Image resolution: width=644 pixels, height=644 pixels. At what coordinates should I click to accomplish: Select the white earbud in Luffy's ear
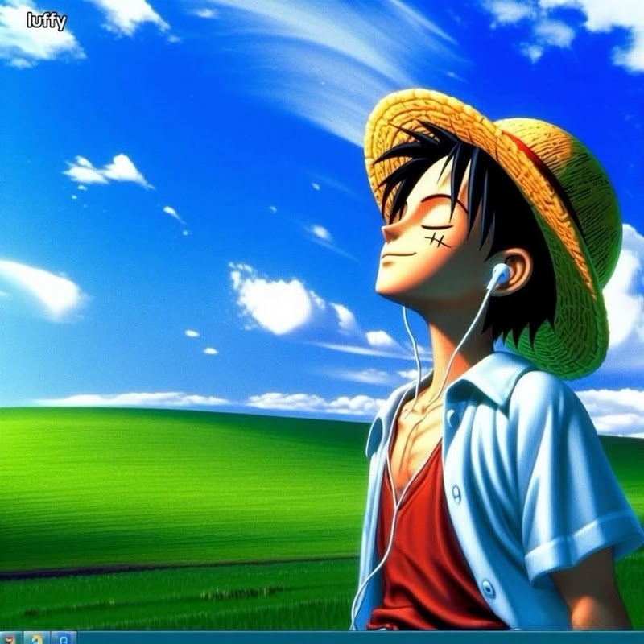(x=499, y=275)
